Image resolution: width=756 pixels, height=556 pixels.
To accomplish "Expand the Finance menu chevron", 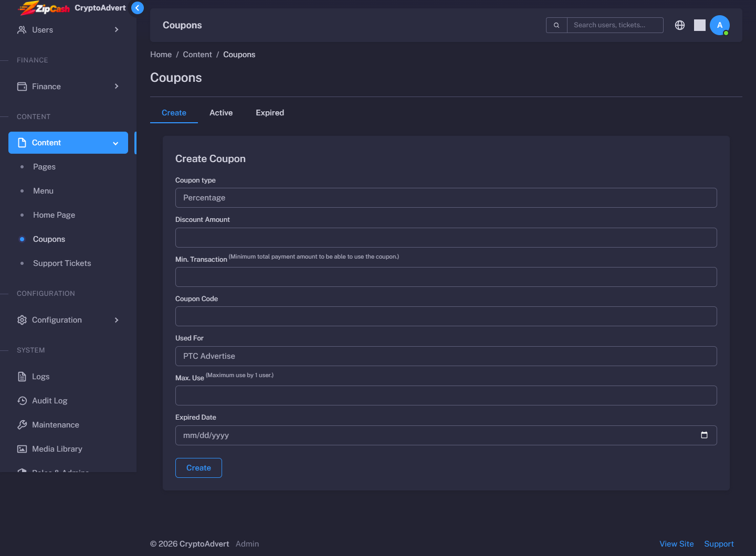I will click(x=117, y=87).
